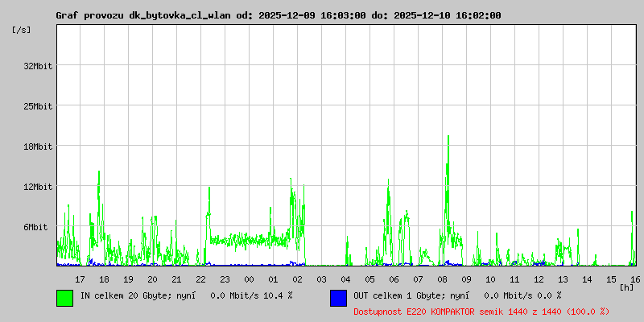Screen dimensions: 644x322
Task: Click the hour label '14'
Action: (x=588, y=279)
